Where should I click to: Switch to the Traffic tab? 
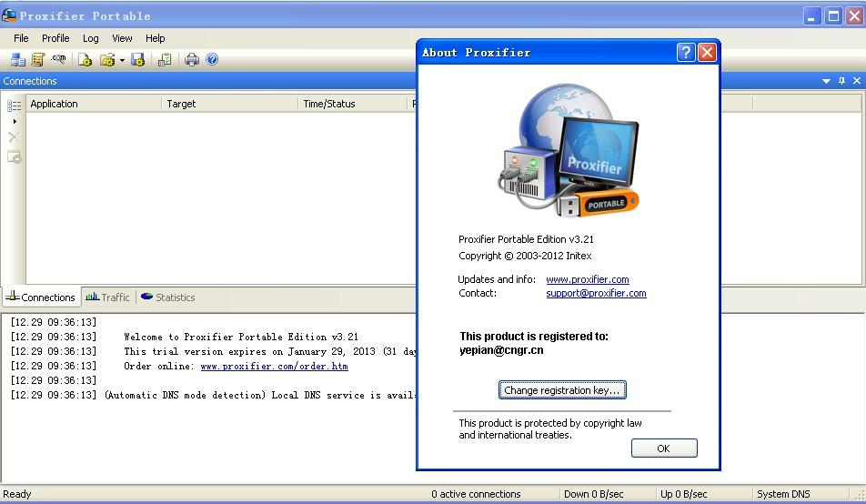click(x=107, y=297)
